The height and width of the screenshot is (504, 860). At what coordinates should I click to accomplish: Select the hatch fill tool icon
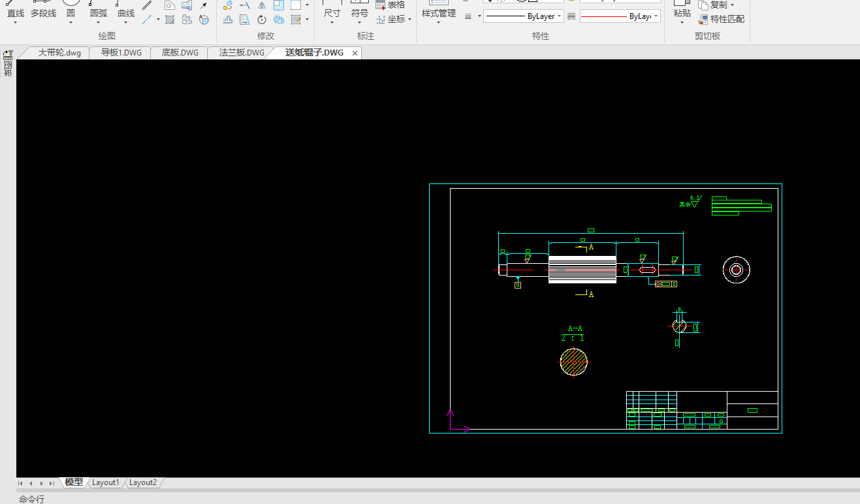pos(170,20)
